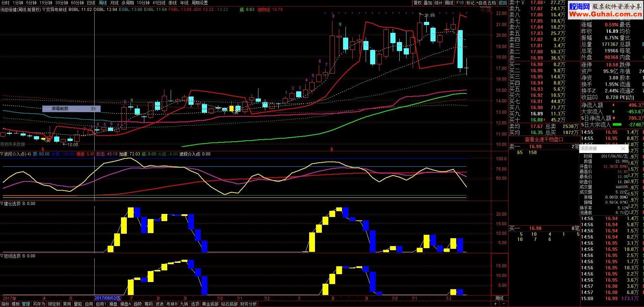Select the 波浪 template

pos(159,304)
